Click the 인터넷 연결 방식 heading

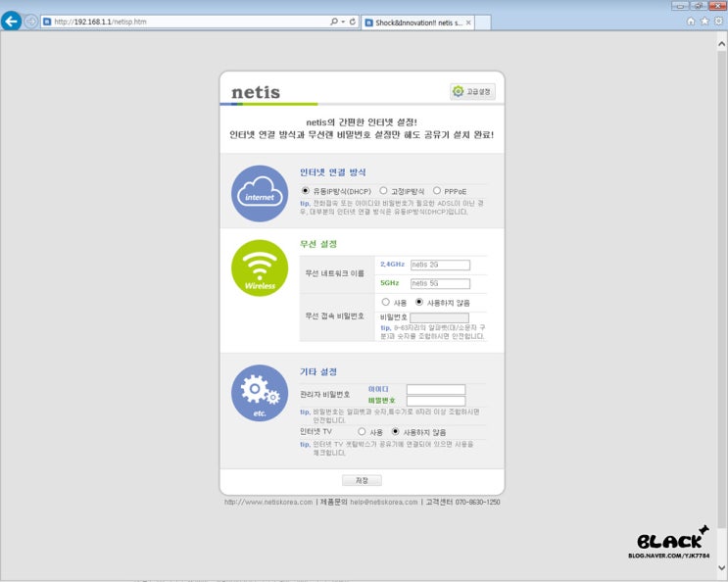coord(332,172)
